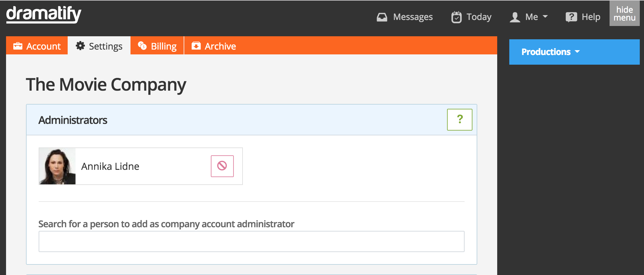The height and width of the screenshot is (275, 644).
Task: Switch to the Billing tab
Action: [163, 46]
